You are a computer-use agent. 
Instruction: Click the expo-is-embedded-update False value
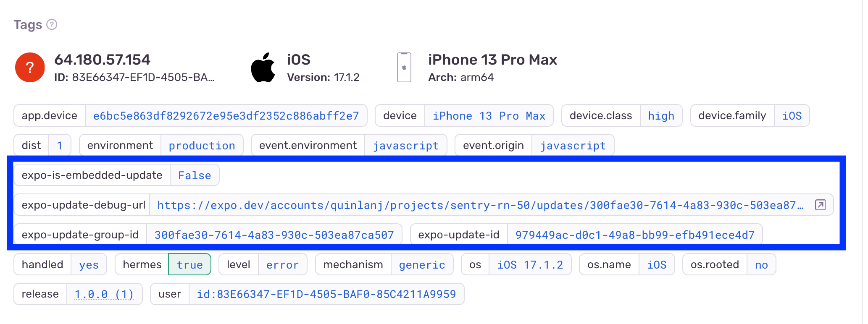pos(195,175)
